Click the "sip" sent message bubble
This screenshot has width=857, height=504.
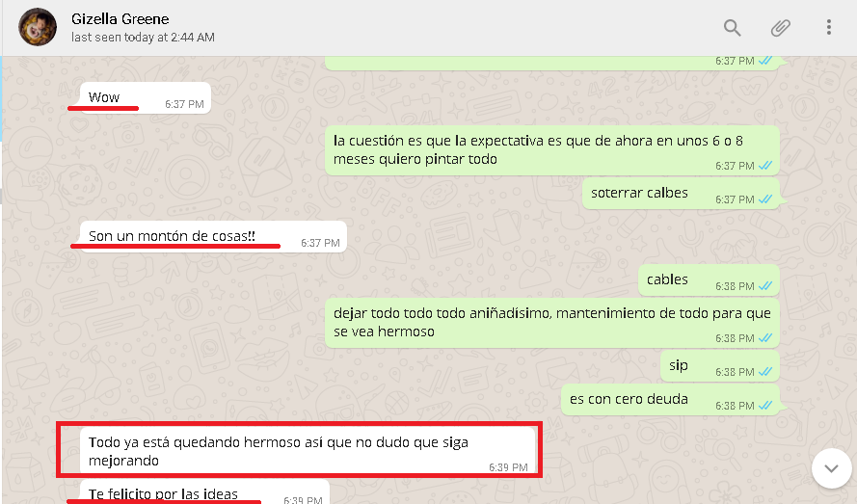[720, 365]
